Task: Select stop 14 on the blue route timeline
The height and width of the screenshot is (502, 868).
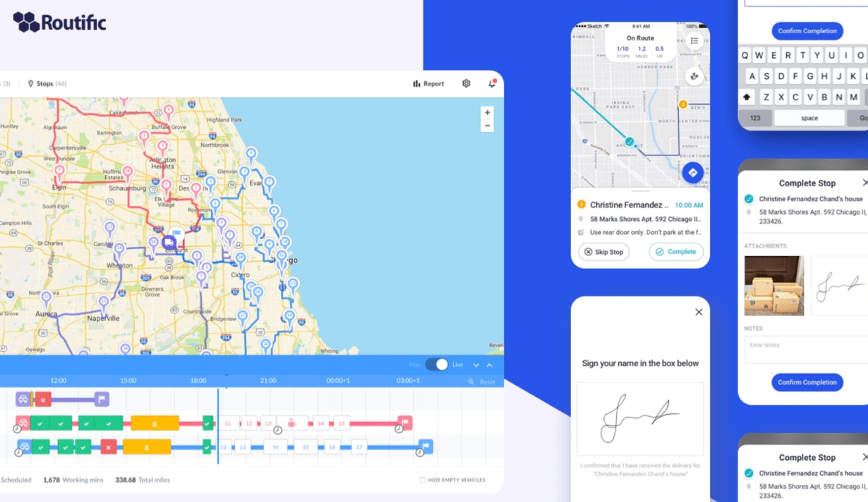Action: coord(276,447)
